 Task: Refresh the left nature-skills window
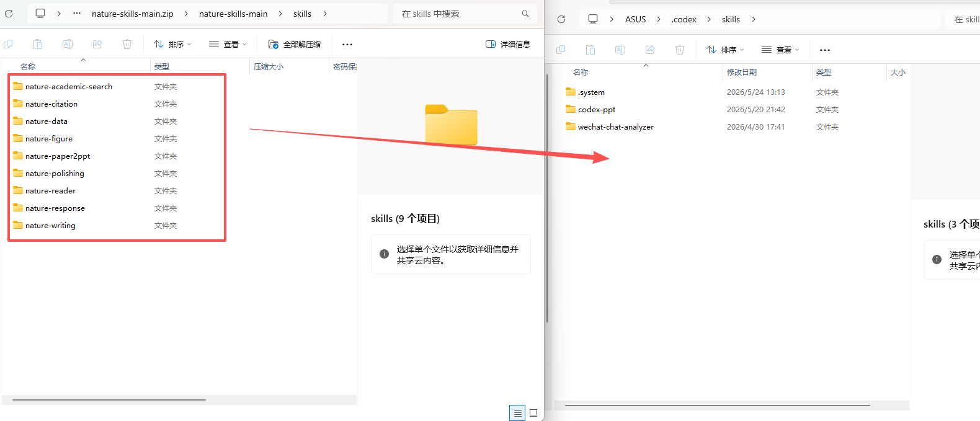9,14
